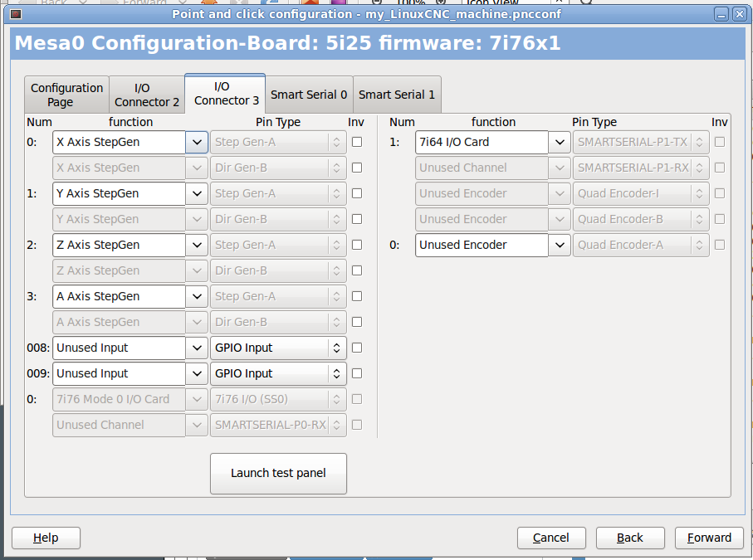Click the Launch test panel button

click(x=278, y=473)
